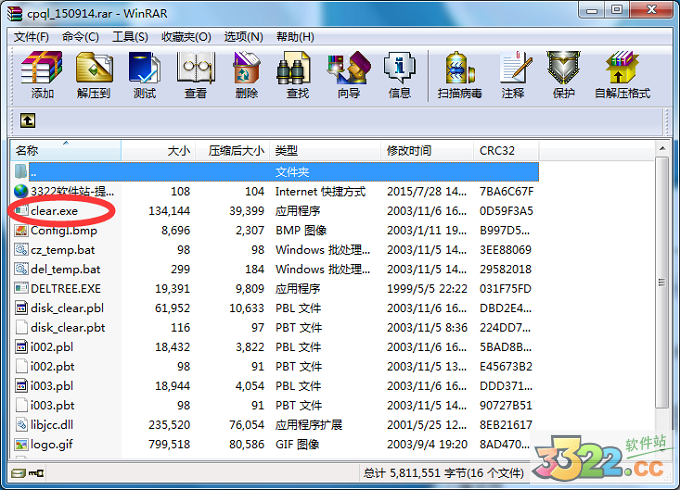Click the parent folder ".." icon

pyautogui.click(x=21, y=172)
